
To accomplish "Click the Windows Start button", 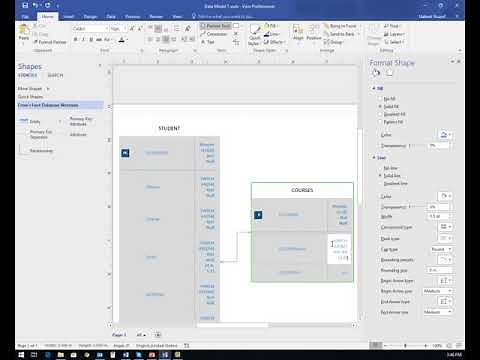I will point(21,355).
